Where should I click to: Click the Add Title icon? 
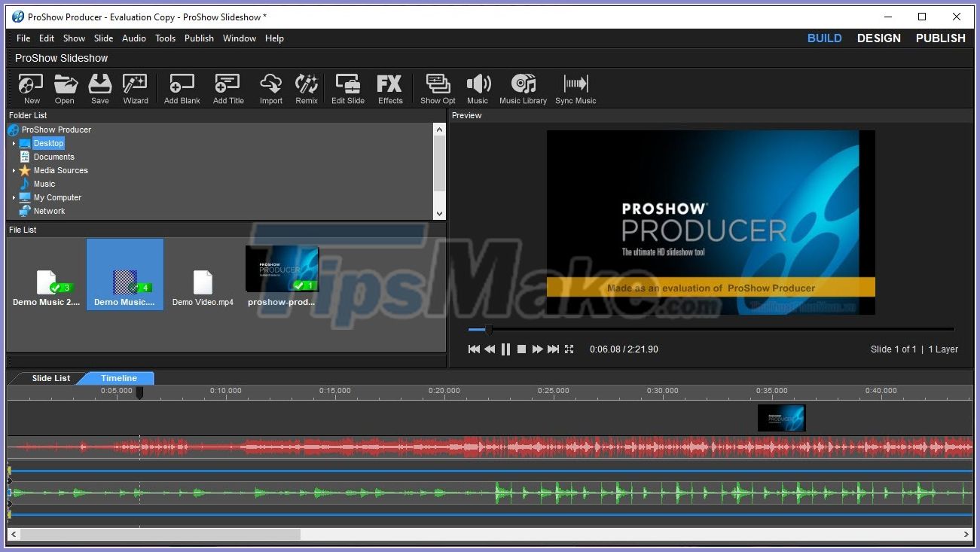(x=227, y=88)
